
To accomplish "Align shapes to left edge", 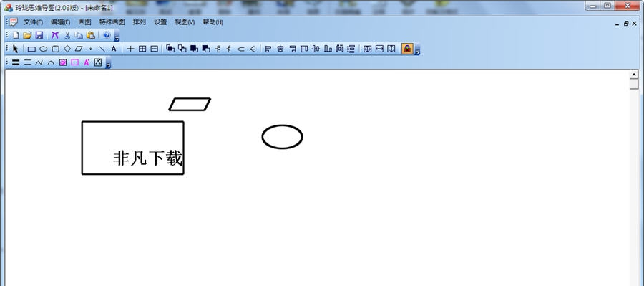I will click(268, 49).
